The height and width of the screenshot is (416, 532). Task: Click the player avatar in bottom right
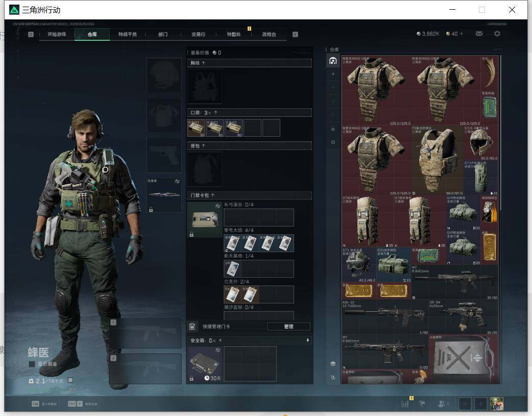coord(497,404)
